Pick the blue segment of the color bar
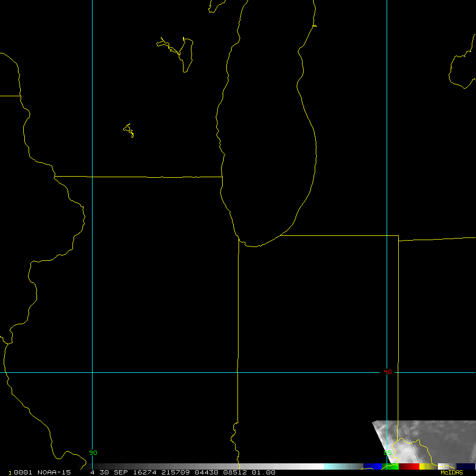Image resolution: width=476 pixels, height=476 pixels. point(372,466)
